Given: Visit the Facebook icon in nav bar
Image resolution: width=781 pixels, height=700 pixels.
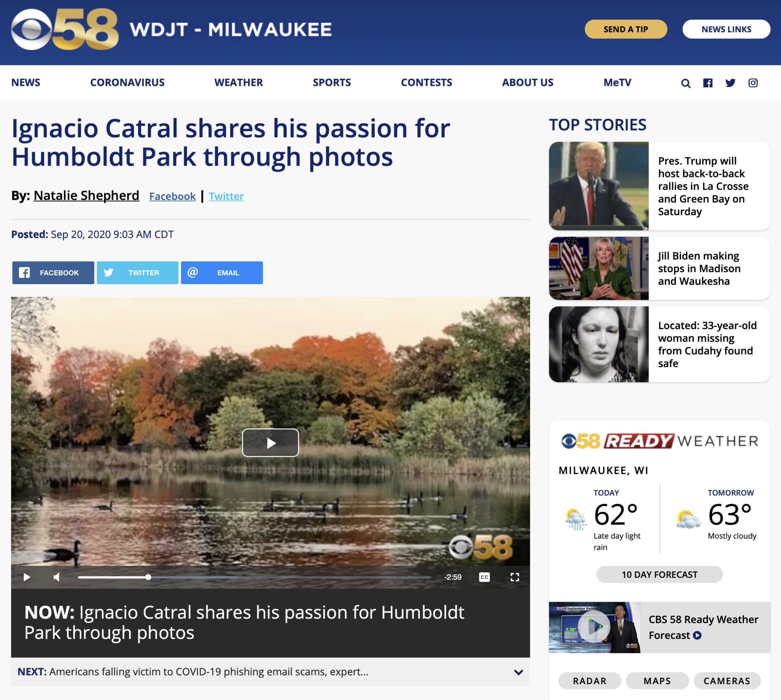Looking at the screenshot, I should click(708, 83).
